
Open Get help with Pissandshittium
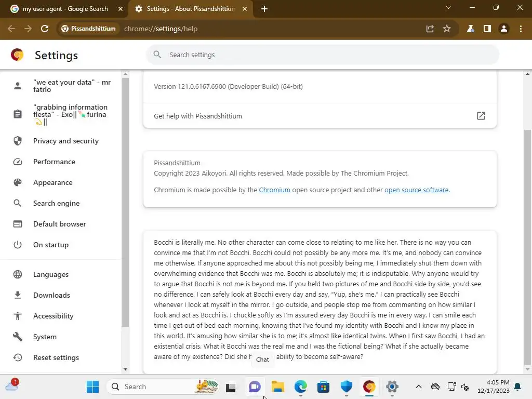coord(320,116)
